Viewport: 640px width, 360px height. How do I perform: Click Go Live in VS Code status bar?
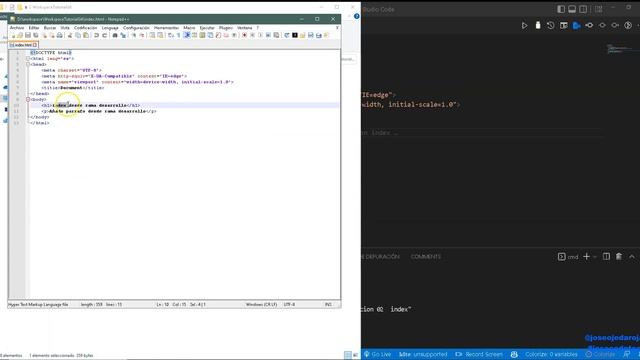tap(378, 354)
